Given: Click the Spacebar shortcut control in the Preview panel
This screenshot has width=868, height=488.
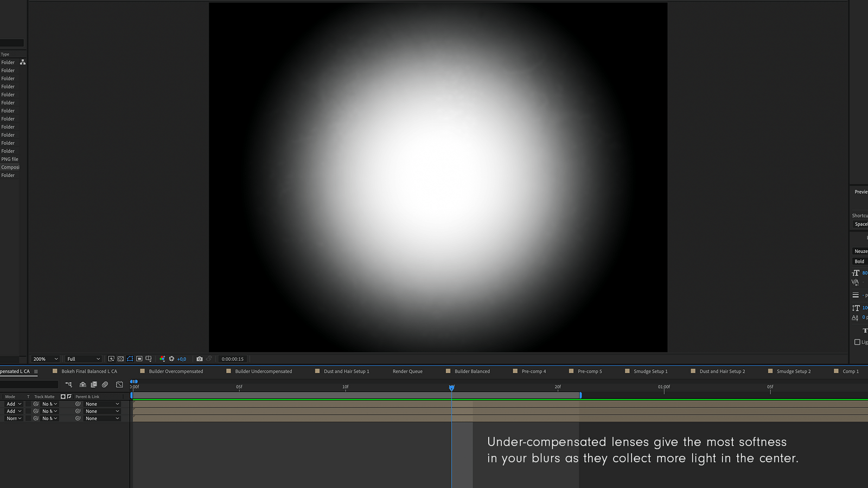Looking at the screenshot, I should [860, 224].
